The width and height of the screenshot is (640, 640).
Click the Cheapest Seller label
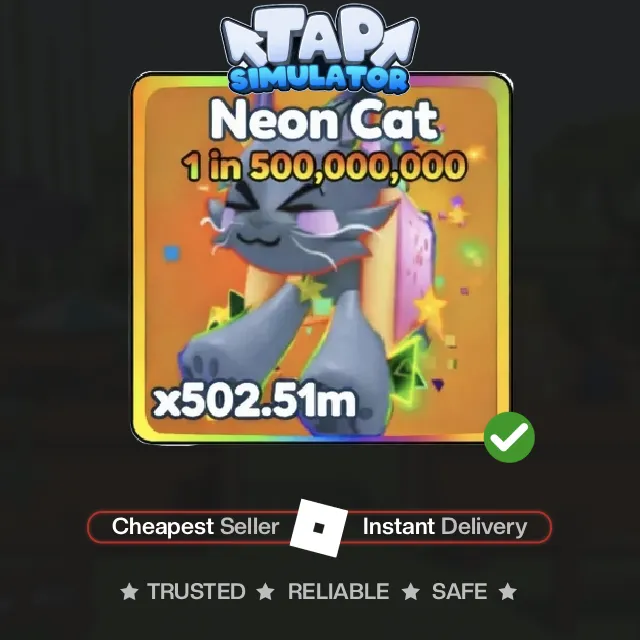coord(196,527)
